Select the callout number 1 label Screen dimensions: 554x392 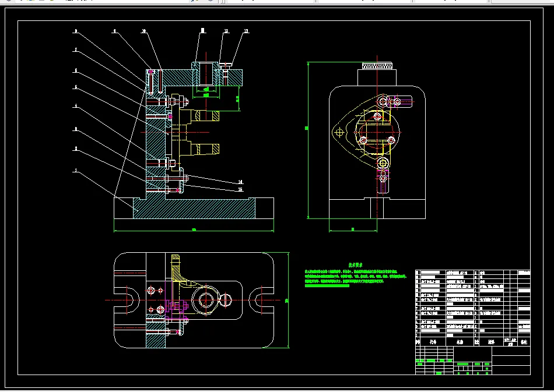pos(76,171)
